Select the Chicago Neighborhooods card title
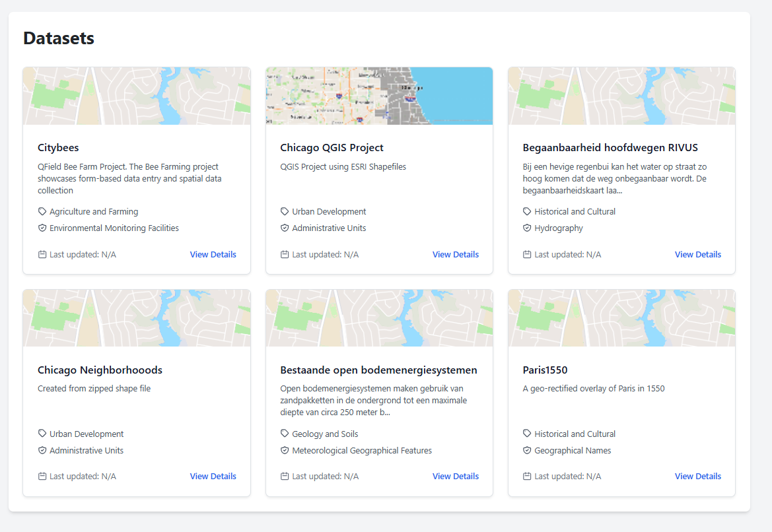 pyautogui.click(x=100, y=370)
